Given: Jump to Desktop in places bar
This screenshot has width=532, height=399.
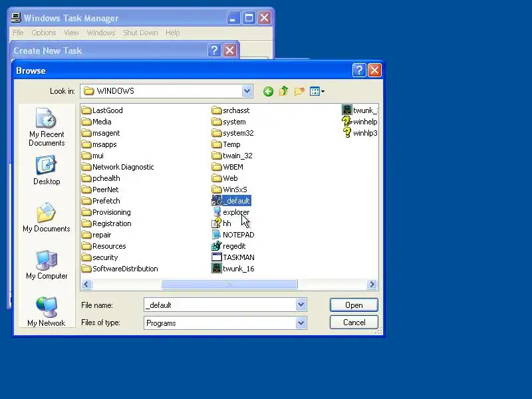Looking at the screenshot, I should (x=47, y=171).
